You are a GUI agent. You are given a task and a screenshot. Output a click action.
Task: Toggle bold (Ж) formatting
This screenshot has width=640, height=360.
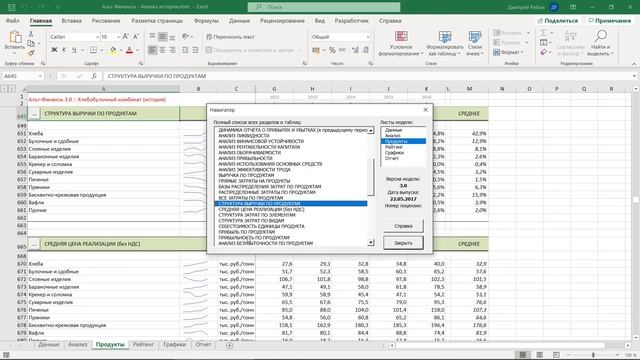click(x=54, y=50)
